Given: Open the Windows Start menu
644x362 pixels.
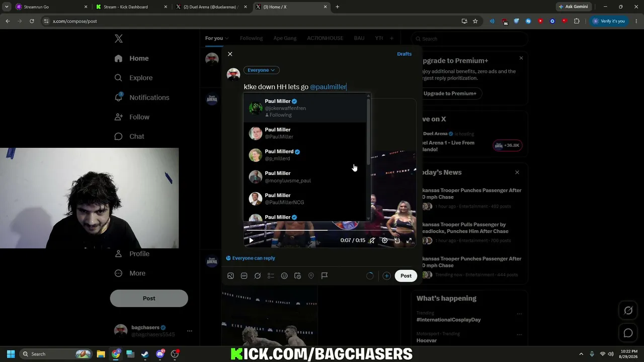Looking at the screenshot, I should pyautogui.click(x=11, y=354).
